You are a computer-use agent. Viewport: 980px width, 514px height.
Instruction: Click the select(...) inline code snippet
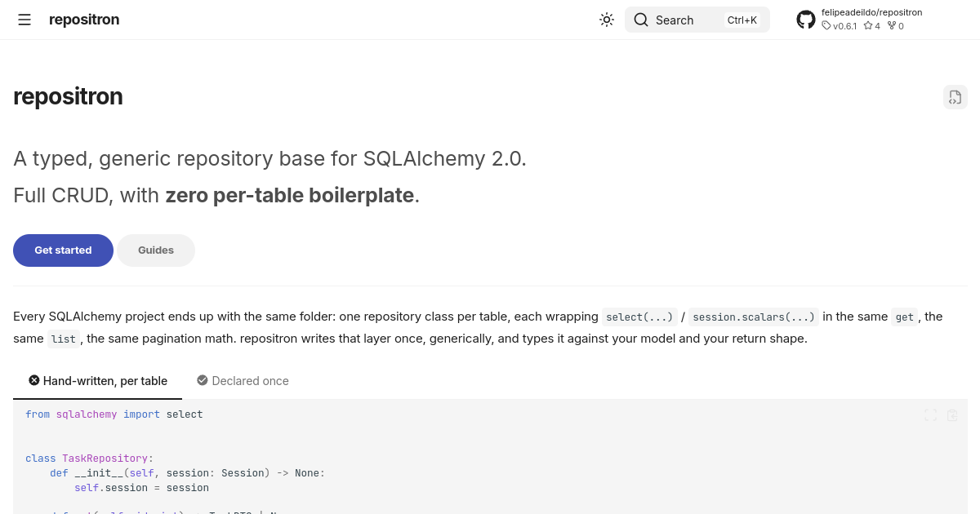click(x=639, y=317)
